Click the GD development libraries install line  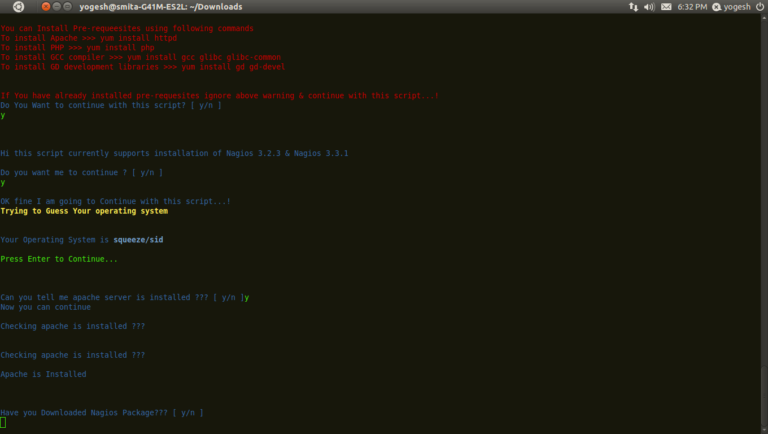click(143, 67)
